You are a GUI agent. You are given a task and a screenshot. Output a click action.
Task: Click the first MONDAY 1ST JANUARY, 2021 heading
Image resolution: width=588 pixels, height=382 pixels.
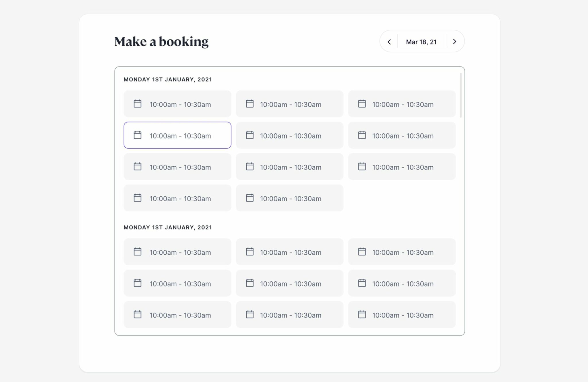pos(167,79)
